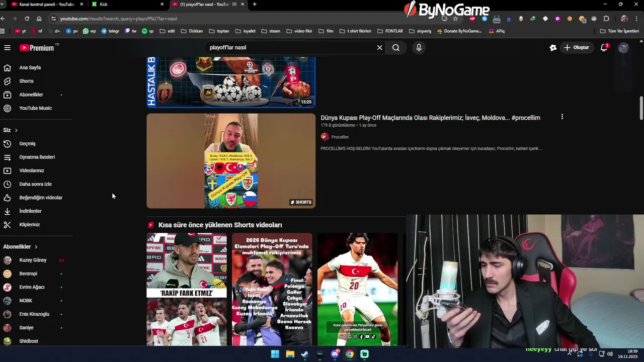Open Abonelikler feed in the sidebar
Viewport: 644px width, 362px height.
coord(31,95)
